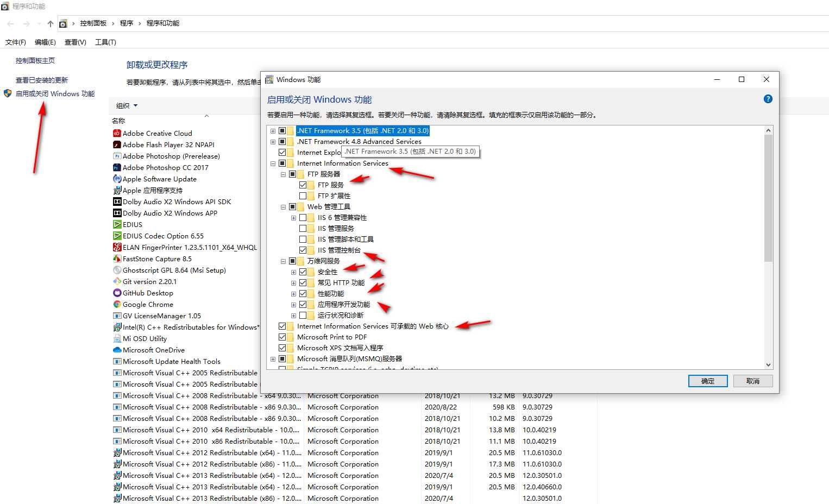Click the Dolby Audio X2 Windows API SDK icon
Image resolution: width=829 pixels, height=504 pixels.
point(117,201)
